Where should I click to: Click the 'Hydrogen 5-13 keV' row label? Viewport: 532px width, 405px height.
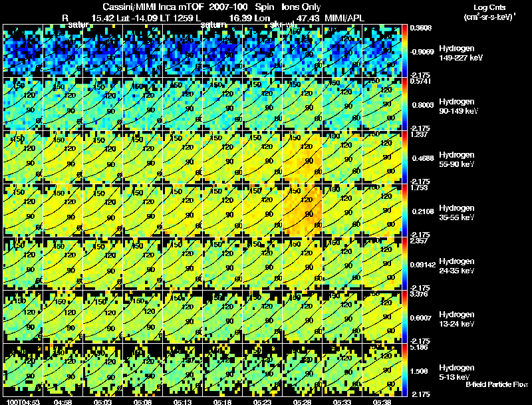pos(457,372)
